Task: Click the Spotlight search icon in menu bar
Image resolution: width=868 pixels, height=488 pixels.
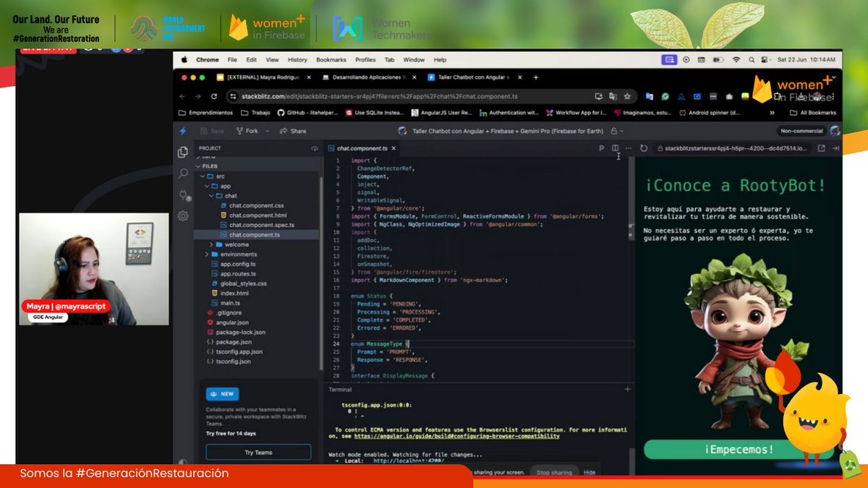Action: [750, 60]
